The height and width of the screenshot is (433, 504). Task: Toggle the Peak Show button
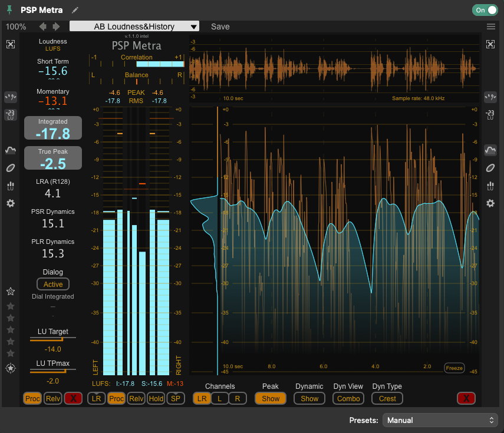271,399
